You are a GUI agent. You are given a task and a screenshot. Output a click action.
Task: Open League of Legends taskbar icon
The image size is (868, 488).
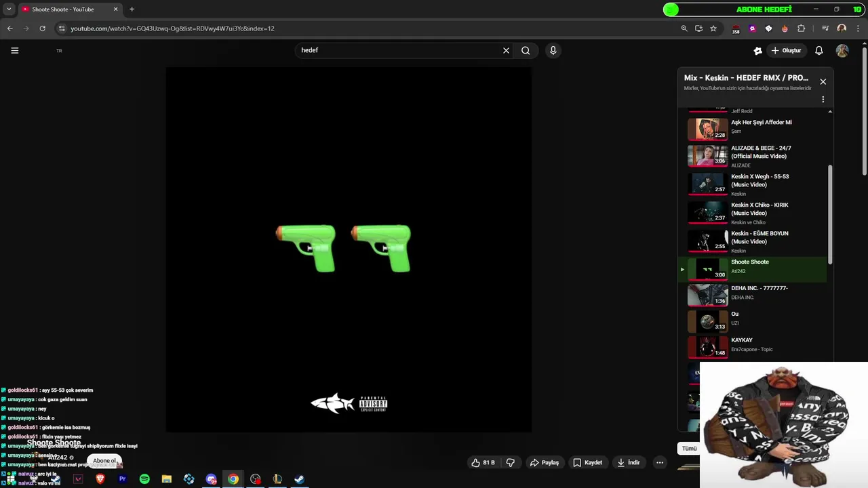coord(277,479)
